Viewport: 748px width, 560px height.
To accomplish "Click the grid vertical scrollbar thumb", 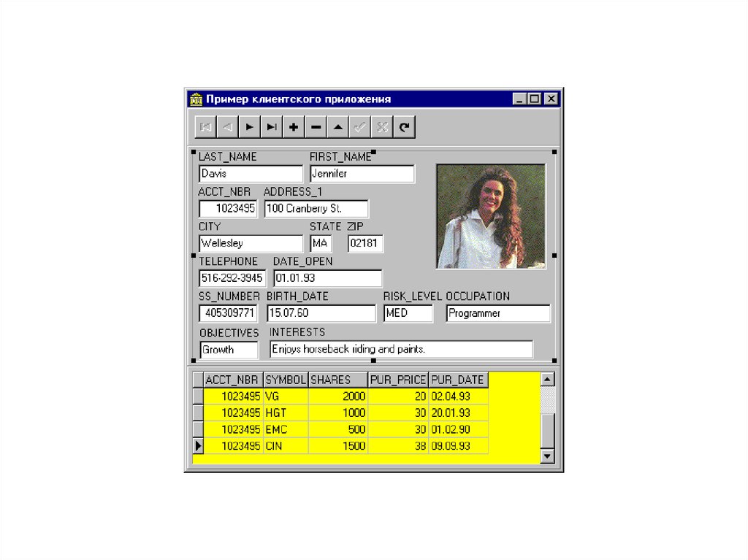I will coord(547,431).
